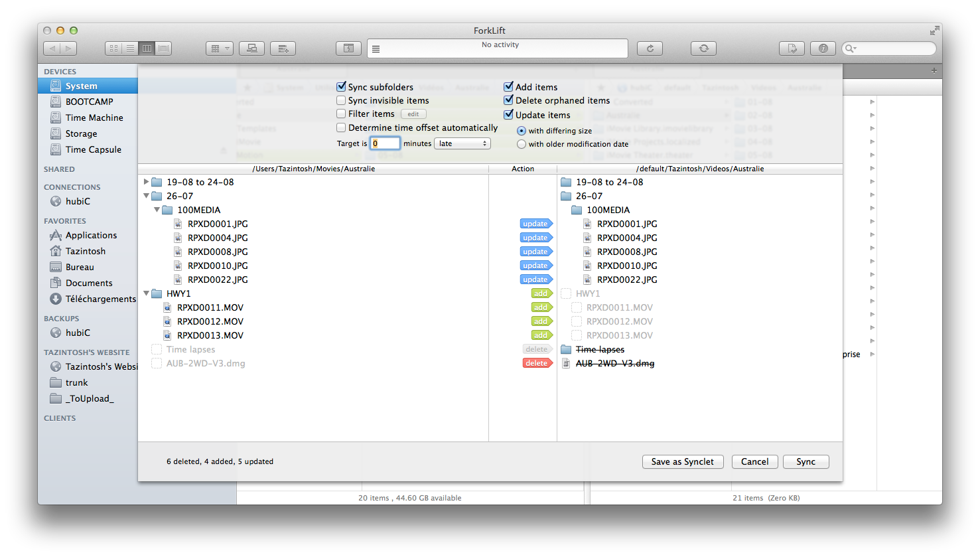The width and height of the screenshot is (980, 557).
Task: Enable Sync invisible items checkbox
Action: [x=341, y=100]
